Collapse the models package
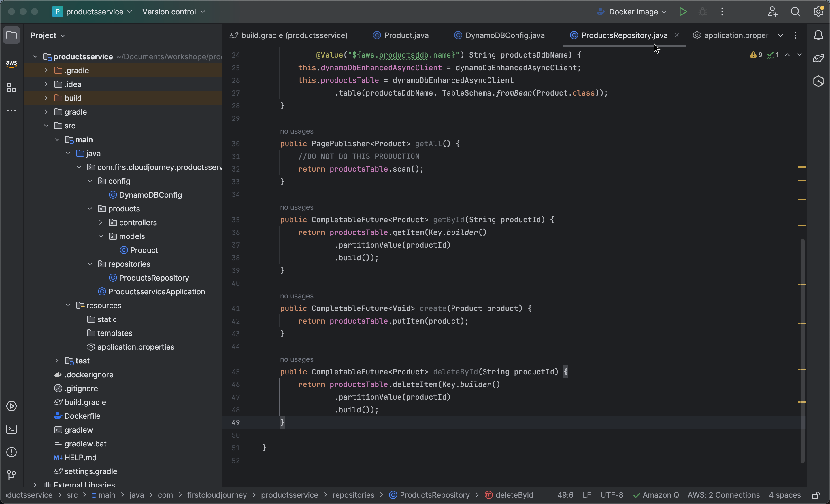Viewport: 830px width, 504px height. 101,236
